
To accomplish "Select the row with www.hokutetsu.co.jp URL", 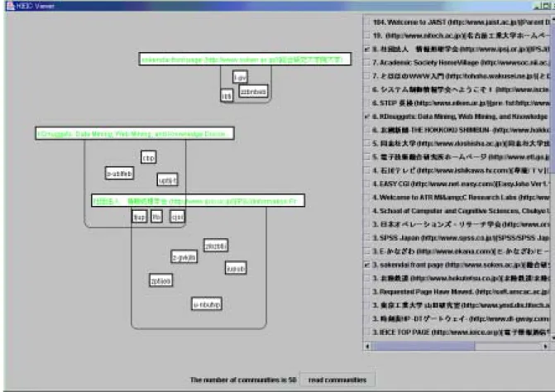I will (x=457, y=279).
